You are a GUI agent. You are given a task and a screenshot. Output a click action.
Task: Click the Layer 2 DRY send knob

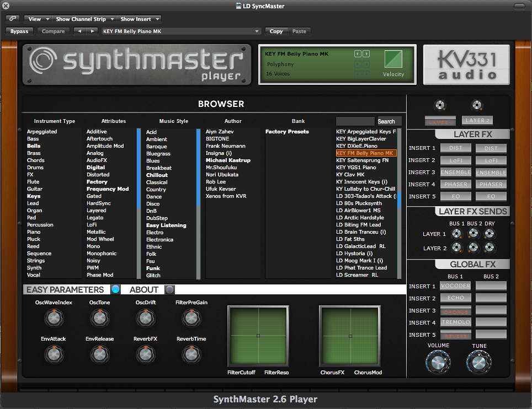point(490,247)
